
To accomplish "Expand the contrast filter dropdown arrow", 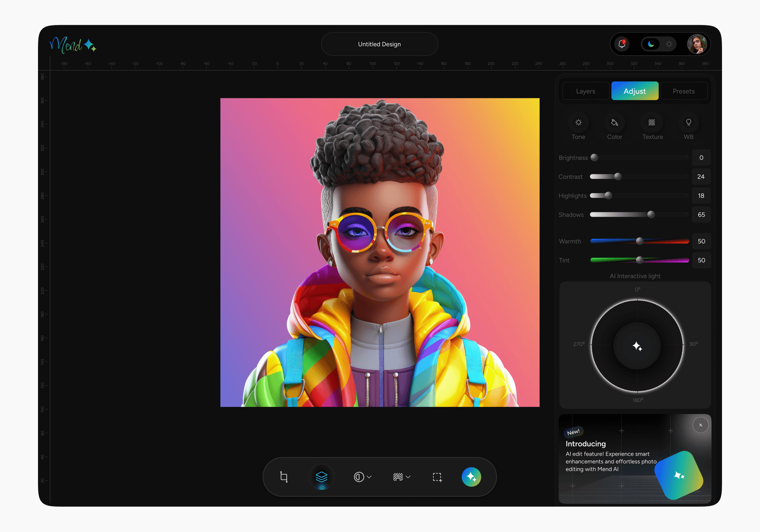I will click(369, 477).
